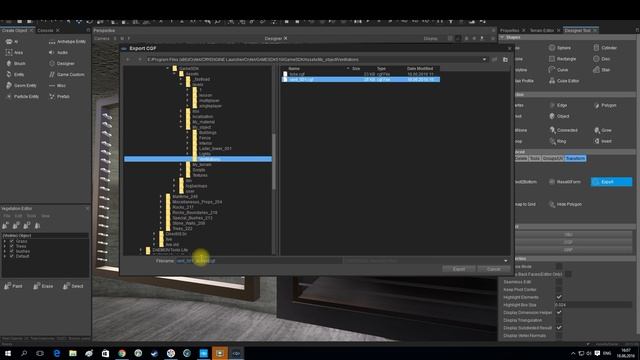Viewport: 640px width, 360px height.
Task: Expand the Trees vegetation group
Action: (5, 246)
